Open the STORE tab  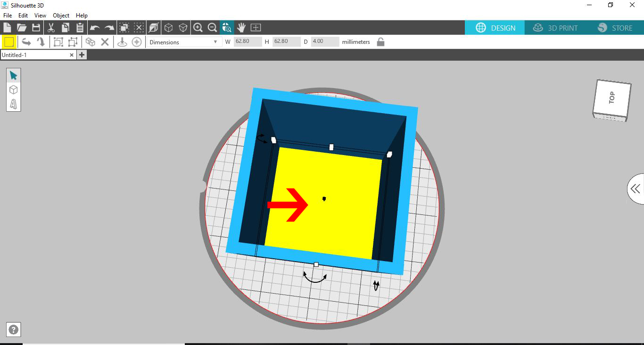(615, 28)
